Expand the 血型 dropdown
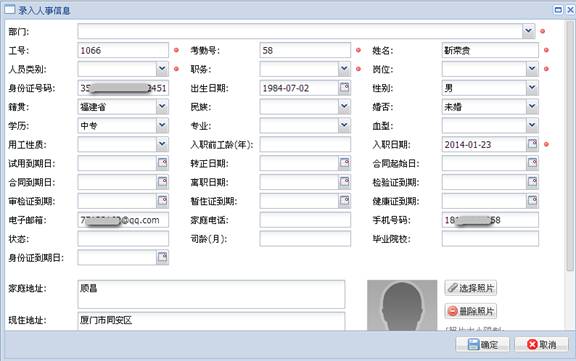576x361 pixels. pos(532,126)
